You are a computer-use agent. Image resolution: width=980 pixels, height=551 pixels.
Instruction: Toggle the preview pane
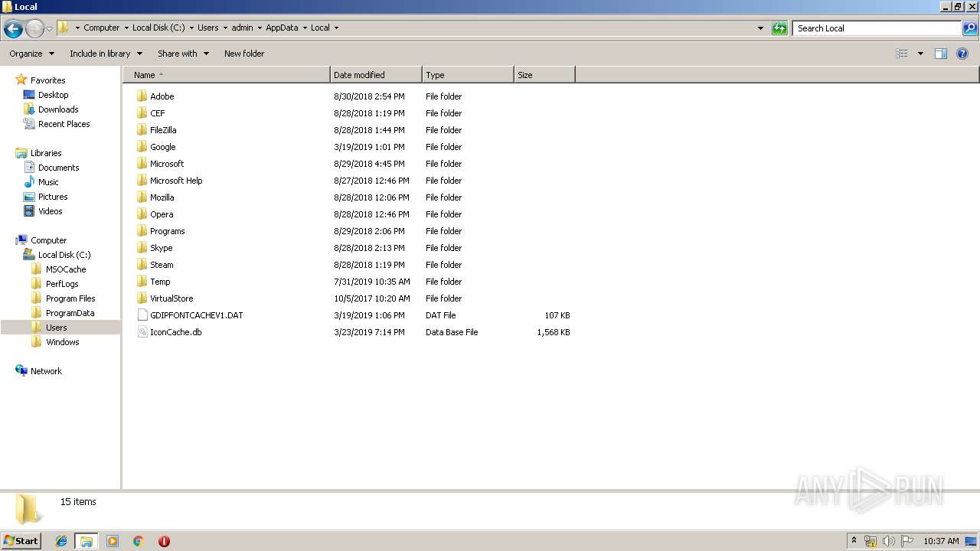(941, 54)
